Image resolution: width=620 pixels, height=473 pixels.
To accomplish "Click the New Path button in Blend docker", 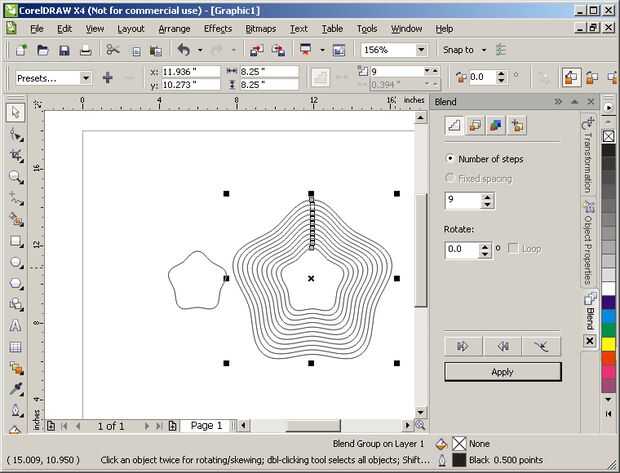I will tap(541, 346).
